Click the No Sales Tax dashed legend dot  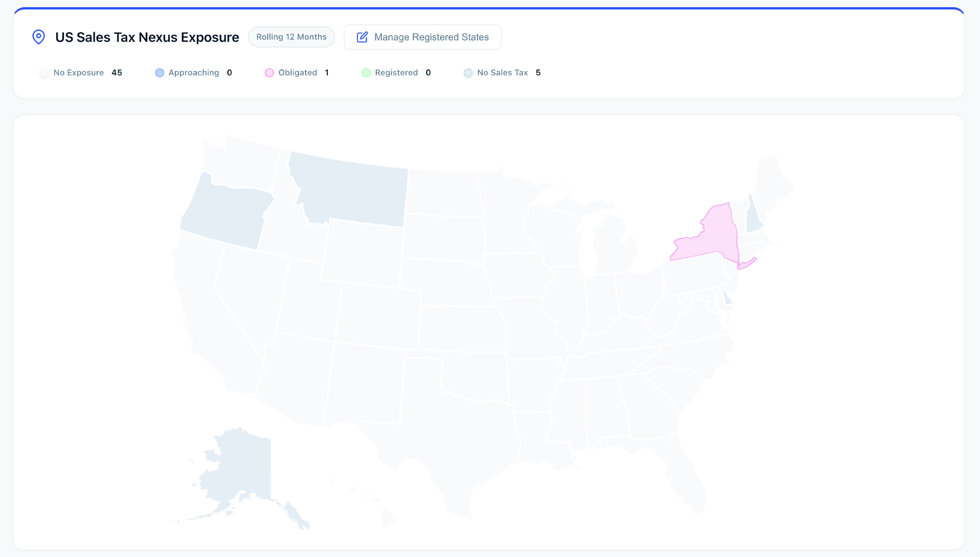[468, 73]
